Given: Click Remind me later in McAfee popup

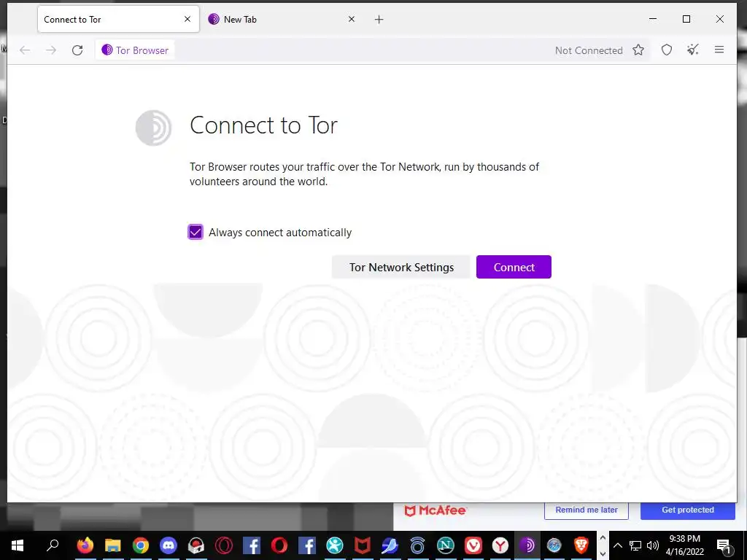Looking at the screenshot, I should point(587,510).
